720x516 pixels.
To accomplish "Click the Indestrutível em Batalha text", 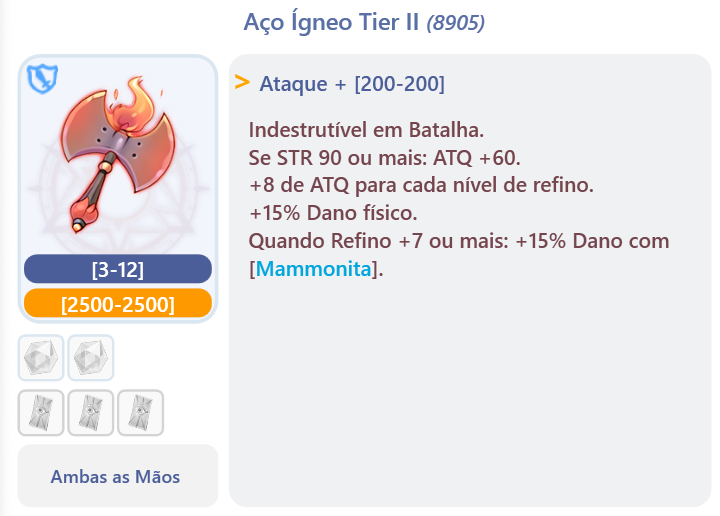I will (x=366, y=130).
